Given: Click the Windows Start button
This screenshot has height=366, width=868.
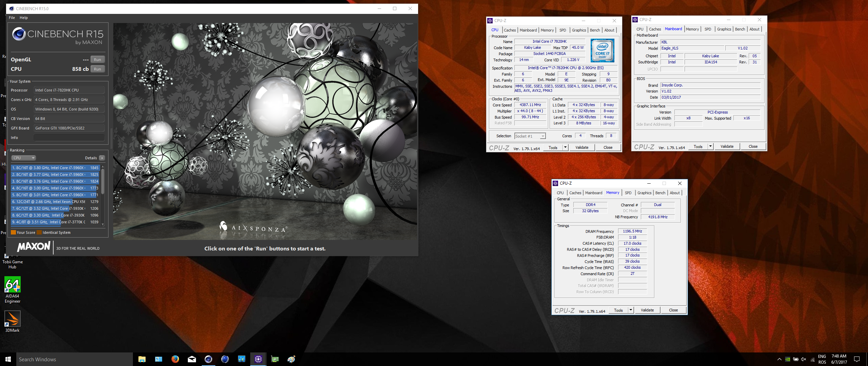Looking at the screenshot, I should [8, 359].
